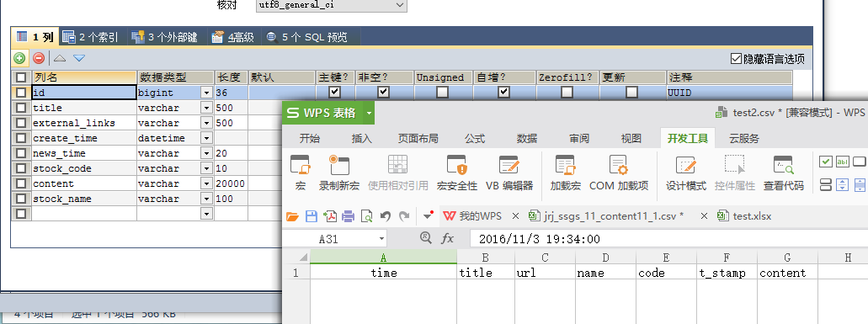Select cell A1 containing time
The width and height of the screenshot is (868, 324).
click(x=384, y=273)
